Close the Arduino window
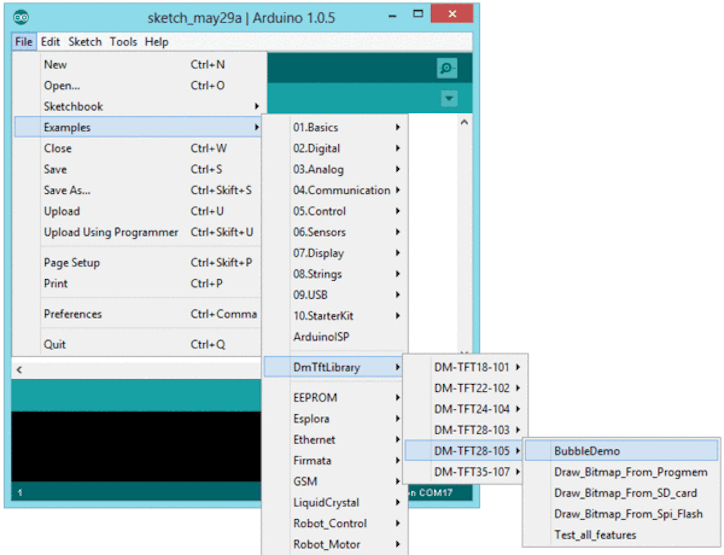 point(454,15)
